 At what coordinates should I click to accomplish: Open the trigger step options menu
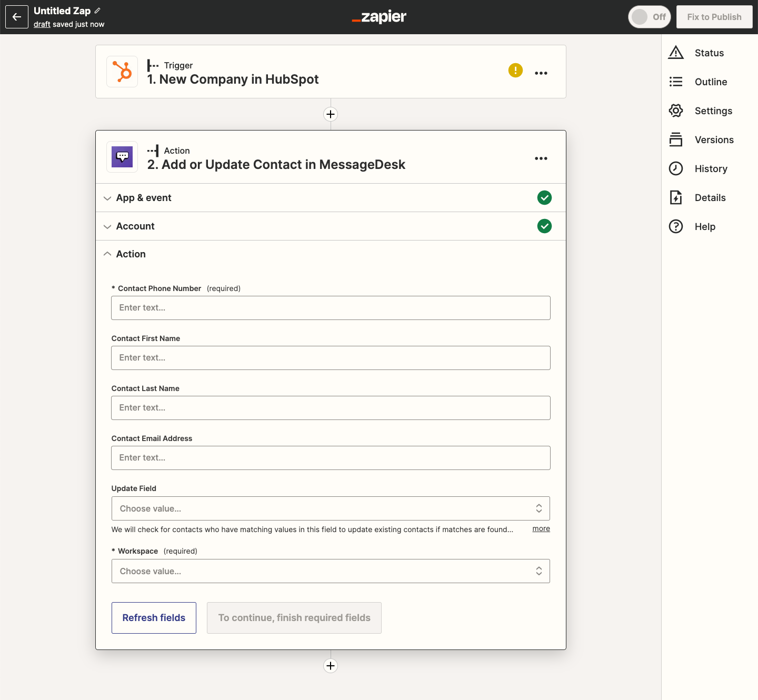point(541,72)
